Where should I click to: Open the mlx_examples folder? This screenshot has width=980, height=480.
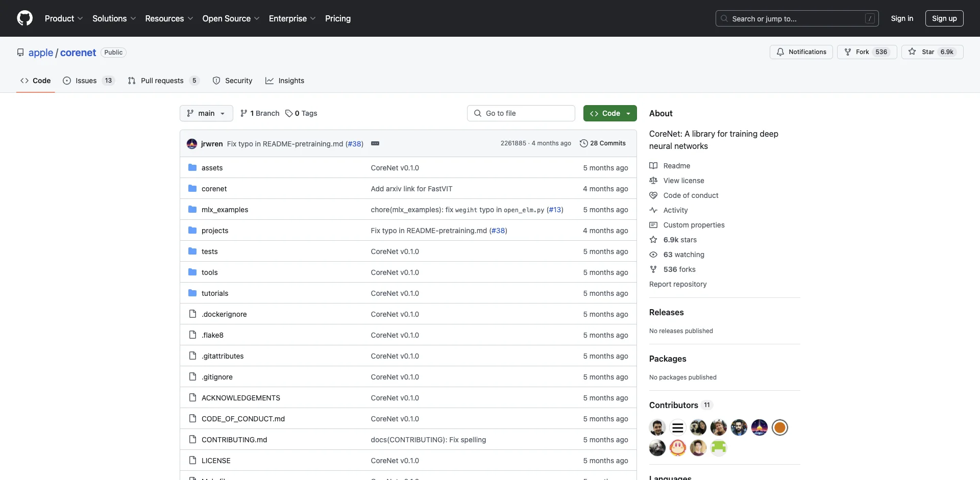[x=225, y=210]
